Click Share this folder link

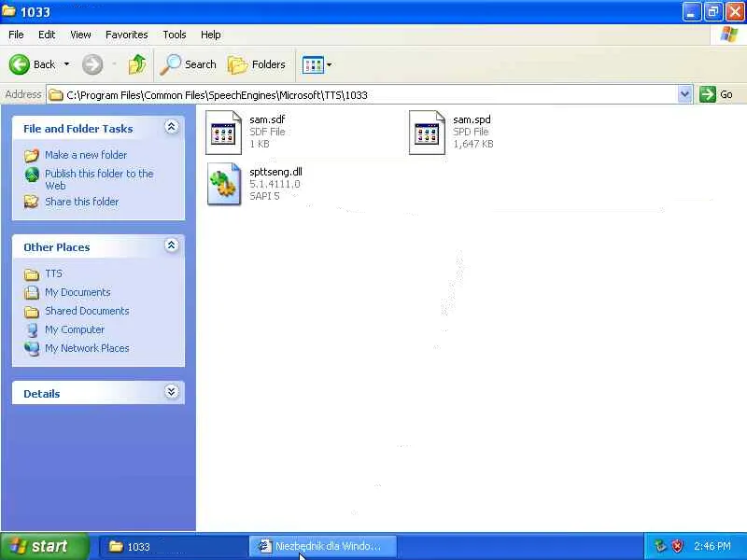tap(81, 202)
